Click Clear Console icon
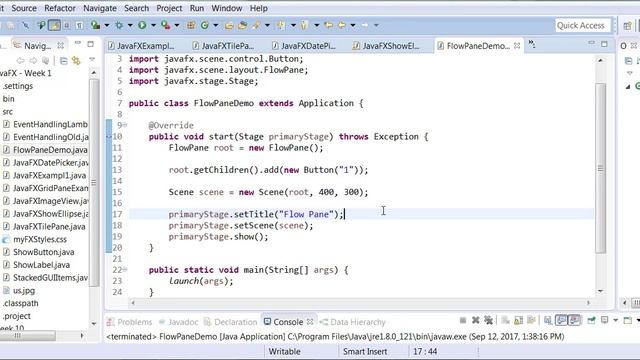The width and height of the screenshot is (640, 360). coord(505,320)
